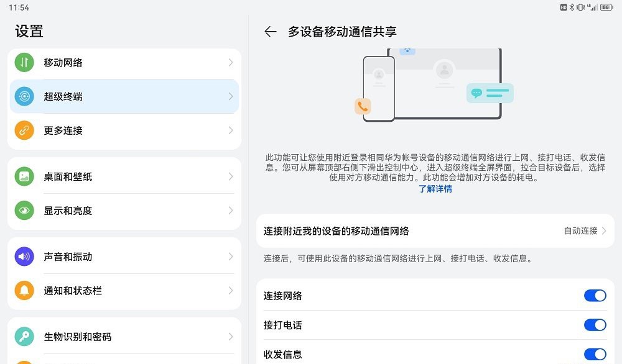The width and height of the screenshot is (622, 364).
Task: Select the 超级终端 Super Device icon
Action: (24, 96)
